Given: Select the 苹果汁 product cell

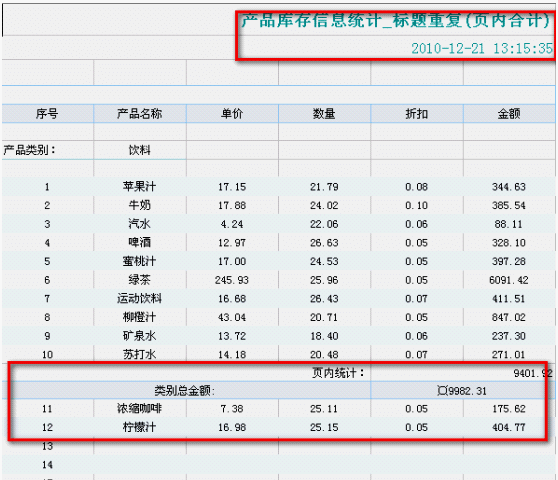Looking at the screenshot, I should point(140,186).
